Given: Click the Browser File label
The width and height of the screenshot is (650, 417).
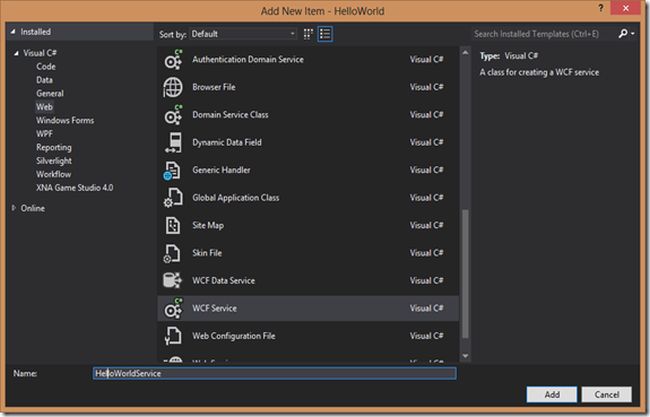Looking at the screenshot, I should click(213, 87).
